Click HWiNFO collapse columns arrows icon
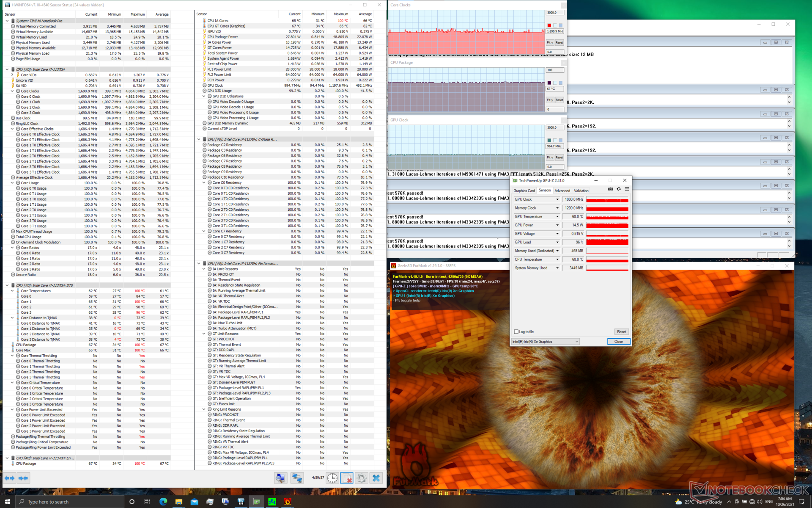This screenshot has height=508, width=812. click(23, 478)
